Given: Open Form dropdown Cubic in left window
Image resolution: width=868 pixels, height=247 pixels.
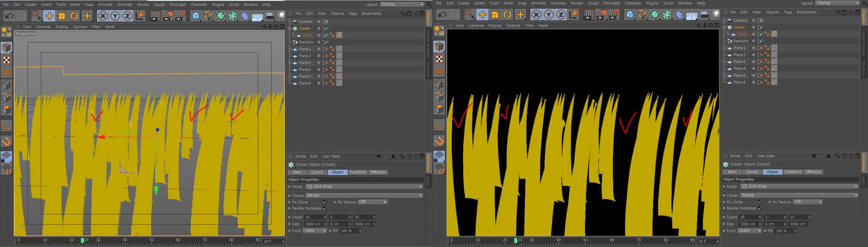Looking at the screenshot, I should pyautogui.click(x=315, y=231).
